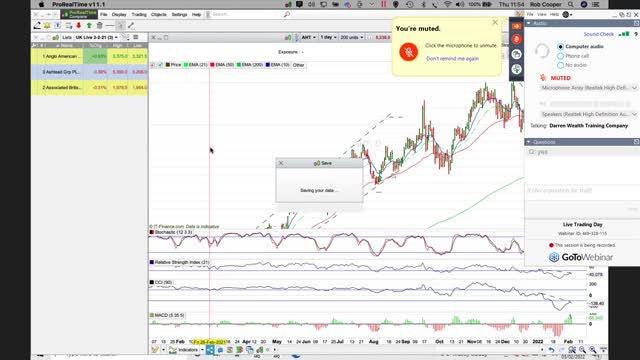Click the Lists button
This screenshot has height=360, width=640.
[x=67, y=37]
